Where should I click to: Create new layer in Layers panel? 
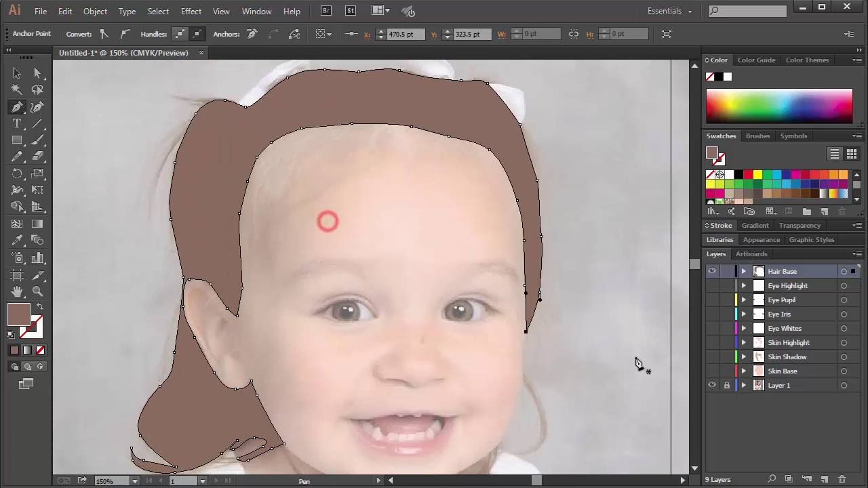[825, 480]
